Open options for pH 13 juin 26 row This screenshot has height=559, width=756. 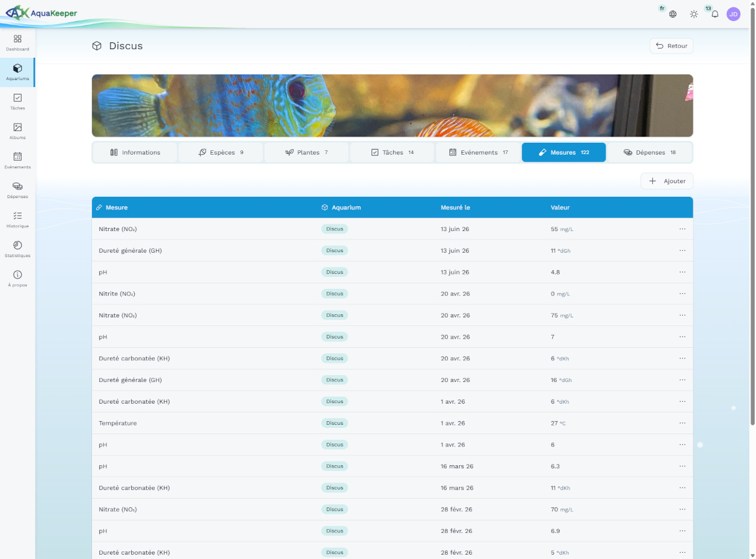tap(682, 272)
